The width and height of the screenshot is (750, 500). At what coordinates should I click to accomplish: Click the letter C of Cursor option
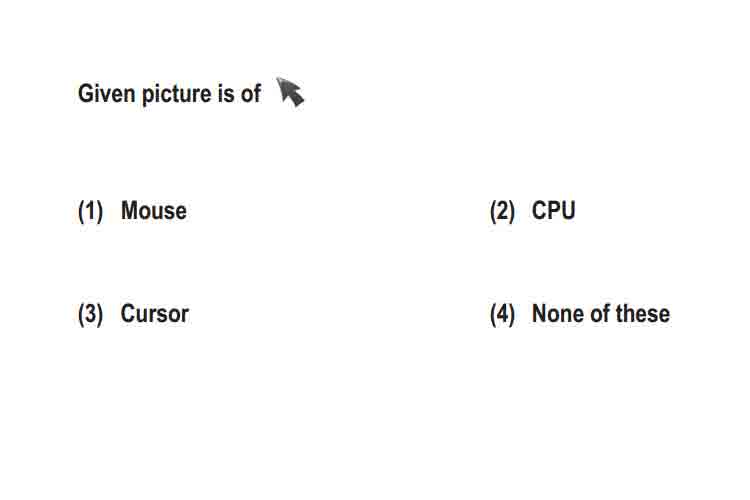[128, 314]
